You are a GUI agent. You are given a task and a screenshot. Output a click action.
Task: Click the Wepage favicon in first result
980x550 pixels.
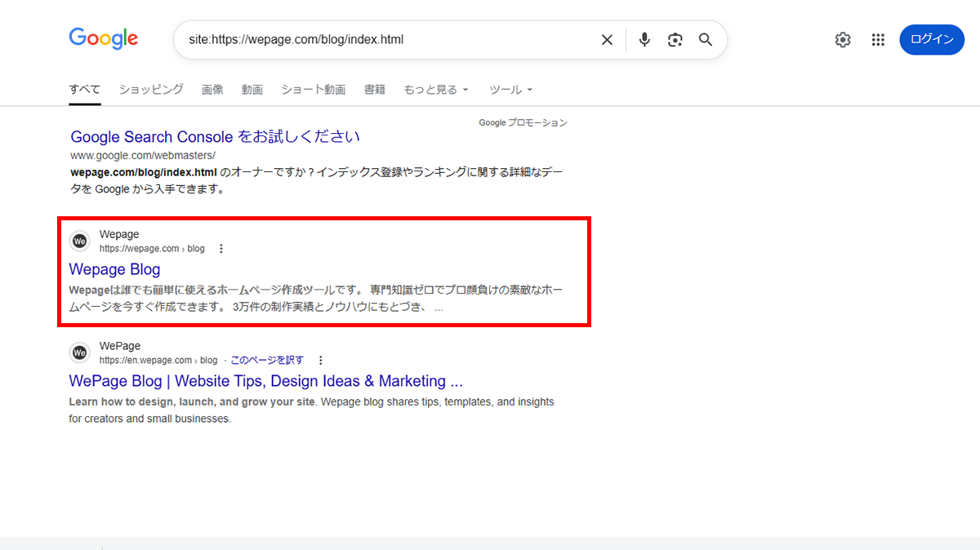(79, 242)
